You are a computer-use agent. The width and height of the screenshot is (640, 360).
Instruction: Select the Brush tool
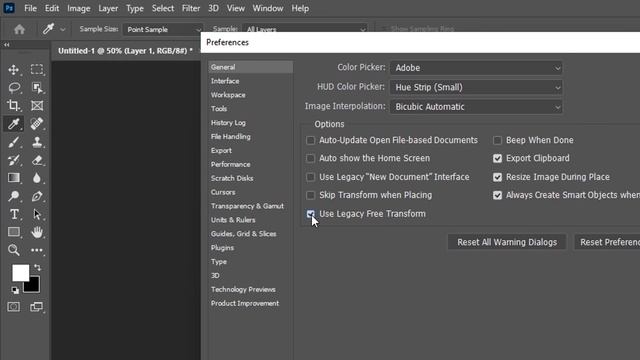[13, 142]
